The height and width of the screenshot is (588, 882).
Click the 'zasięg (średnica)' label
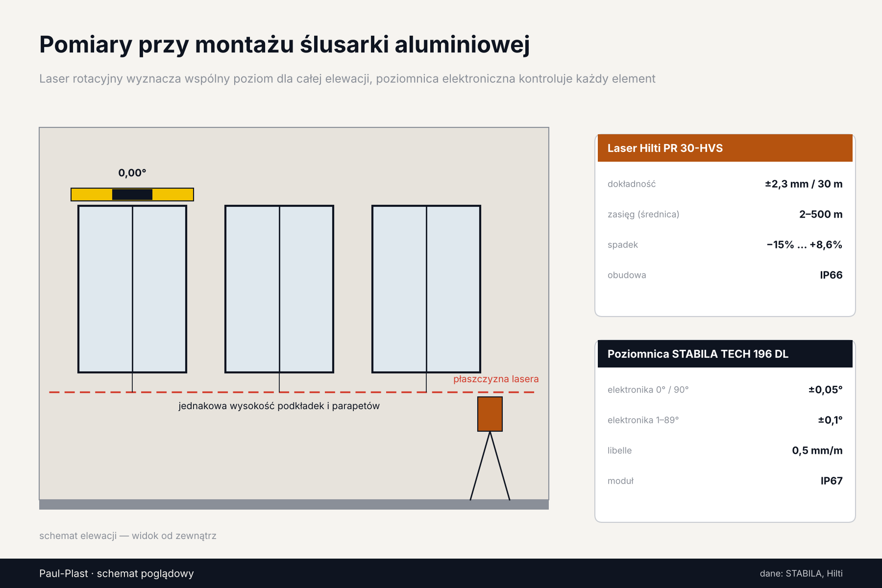pos(643,214)
